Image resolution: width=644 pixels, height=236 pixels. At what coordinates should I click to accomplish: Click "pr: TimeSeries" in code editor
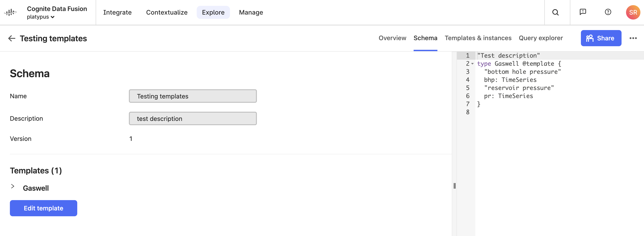(x=508, y=96)
